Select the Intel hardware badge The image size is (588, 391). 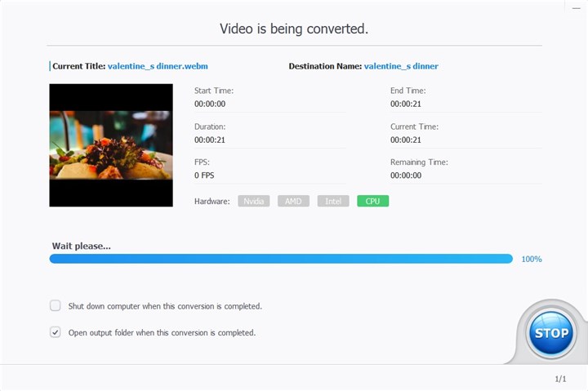tap(333, 201)
